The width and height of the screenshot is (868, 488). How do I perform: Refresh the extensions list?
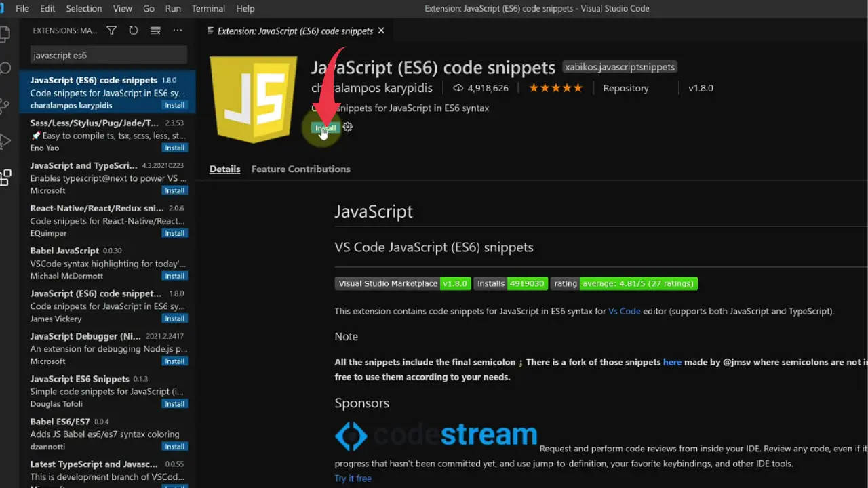point(134,30)
